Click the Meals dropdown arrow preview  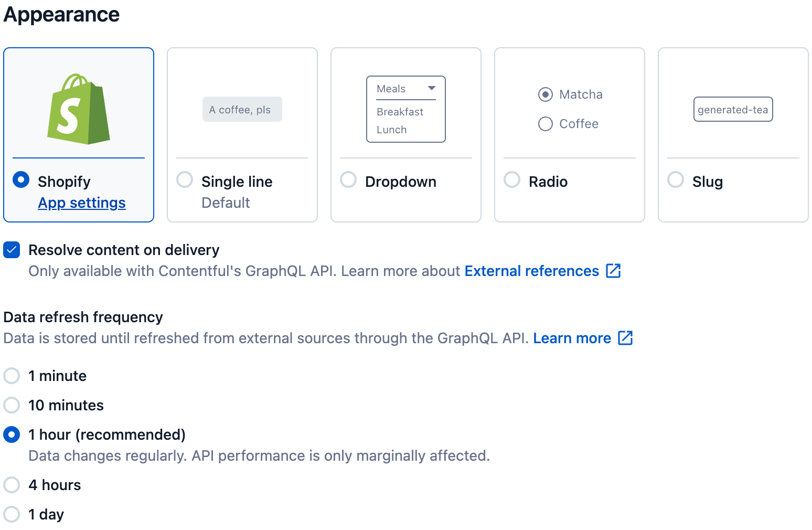click(431, 88)
